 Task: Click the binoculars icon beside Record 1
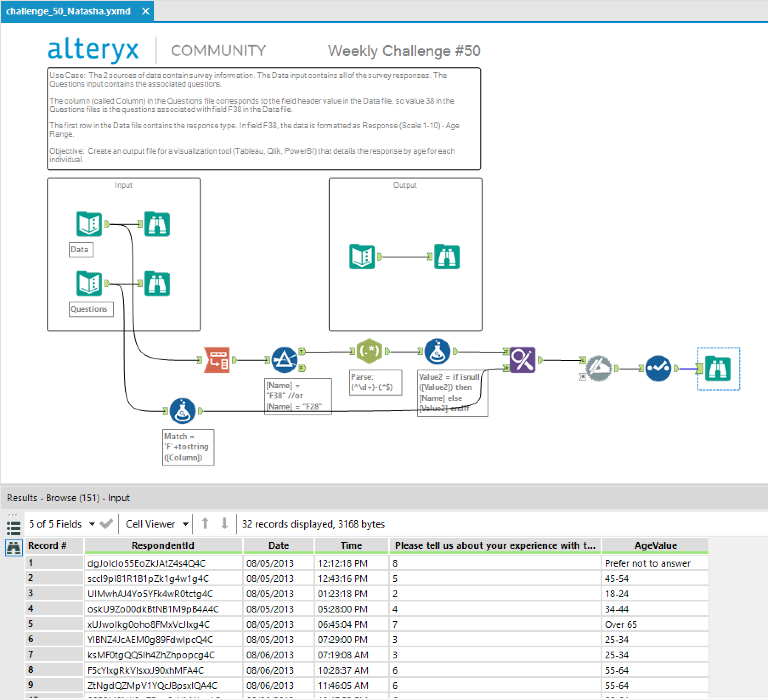tap(14, 548)
